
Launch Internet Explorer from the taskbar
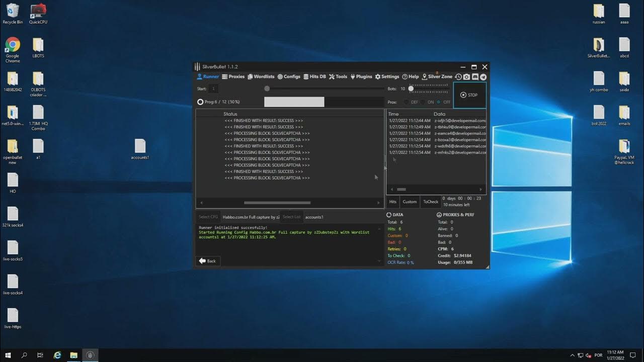pos(57,355)
